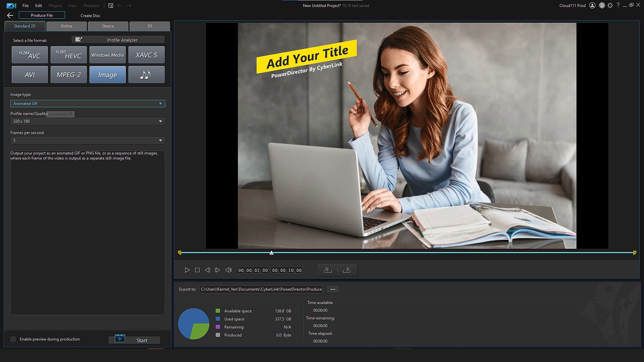Screen dimensions: 644x362
Task: Click the Mark In icon
Action: coord(328,270)
